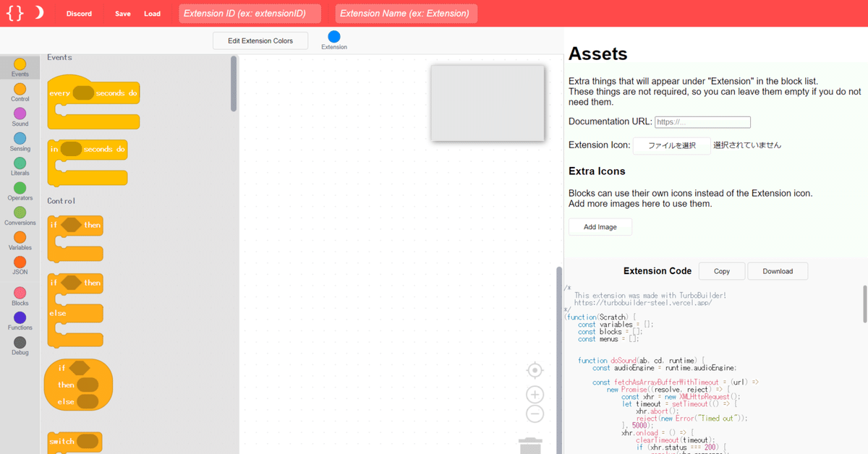The width and height of the screenshot is (868, 454).
Task: Select the Sound category
Action: pyautogui.click(x=20, y=117)
